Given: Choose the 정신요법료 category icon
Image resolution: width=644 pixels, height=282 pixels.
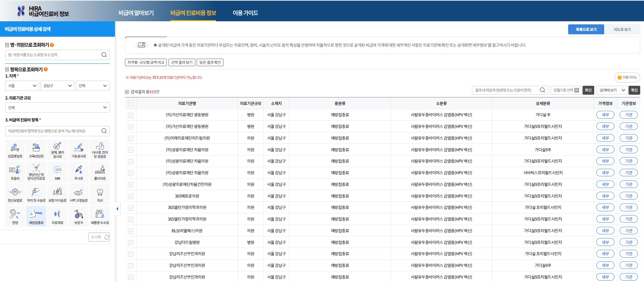Looking at the screenshot, I should click(x=15, y=194).
